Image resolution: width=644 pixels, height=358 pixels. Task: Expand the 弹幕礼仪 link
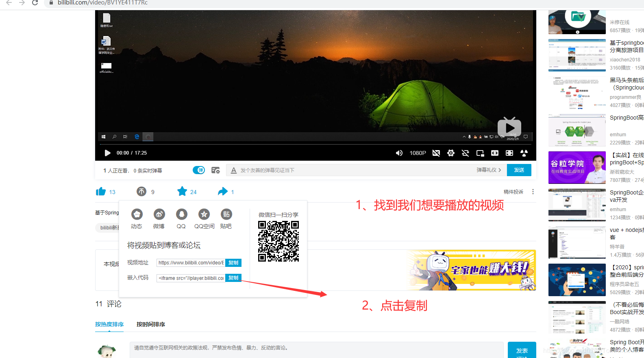[489, 170]
